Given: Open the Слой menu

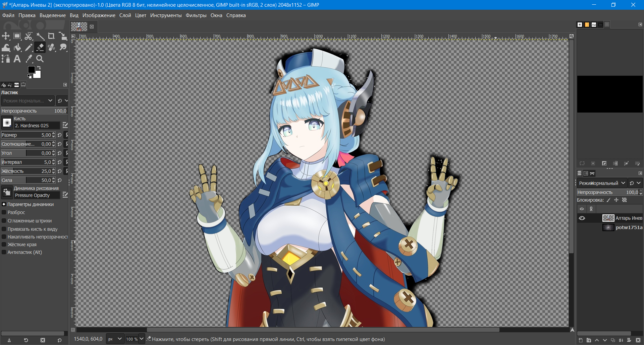Looking at the screenshot, I should (x=125, y=15).
